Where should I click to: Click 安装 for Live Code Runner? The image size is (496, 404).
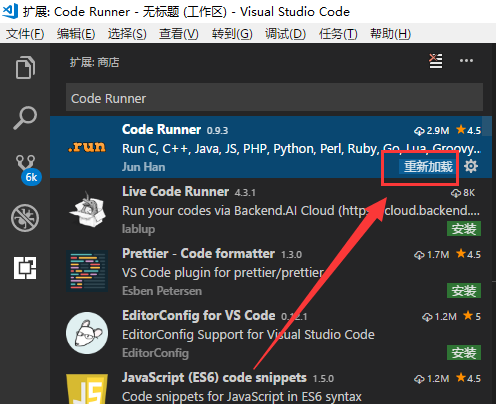[464, 229]
